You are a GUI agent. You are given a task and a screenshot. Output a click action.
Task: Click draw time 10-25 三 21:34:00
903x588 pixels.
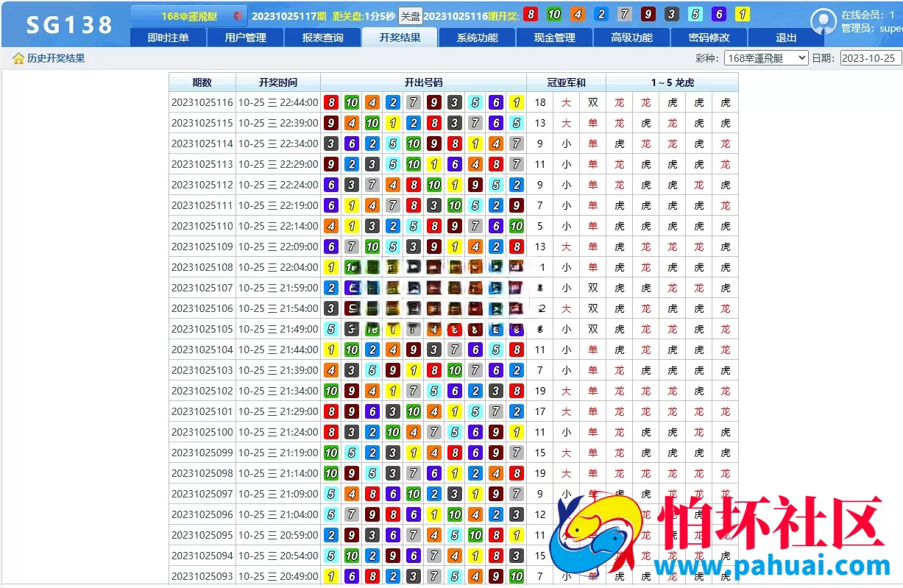(278, 392)
